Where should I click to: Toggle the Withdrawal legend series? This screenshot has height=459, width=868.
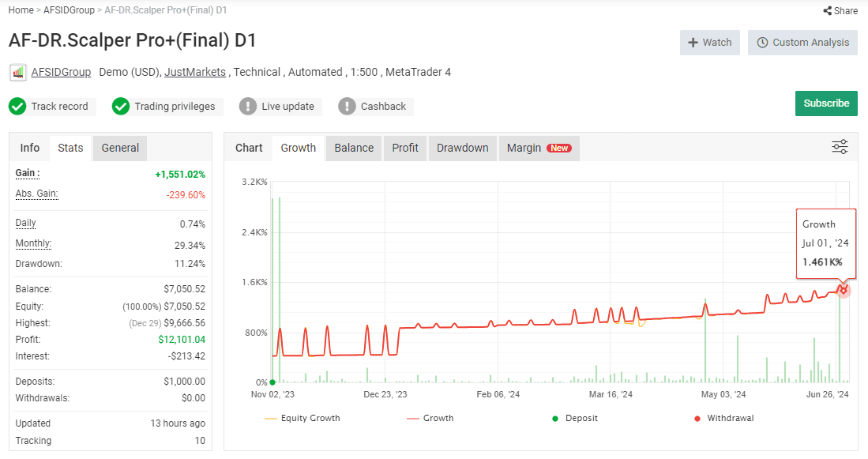723,418
